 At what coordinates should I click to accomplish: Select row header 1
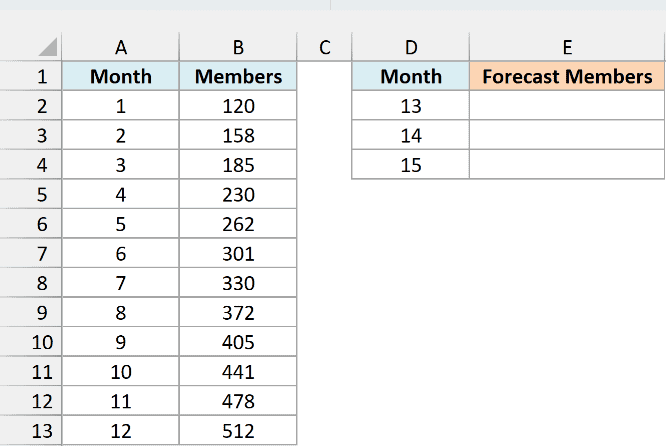[31, 76]
